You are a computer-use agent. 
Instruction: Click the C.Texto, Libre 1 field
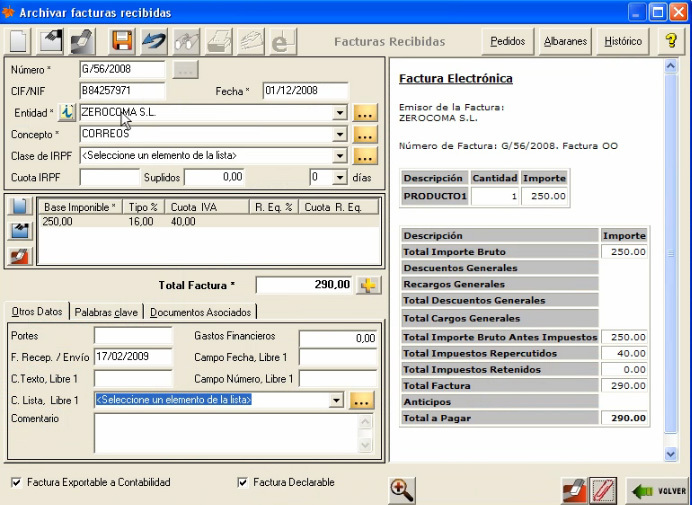133,379
